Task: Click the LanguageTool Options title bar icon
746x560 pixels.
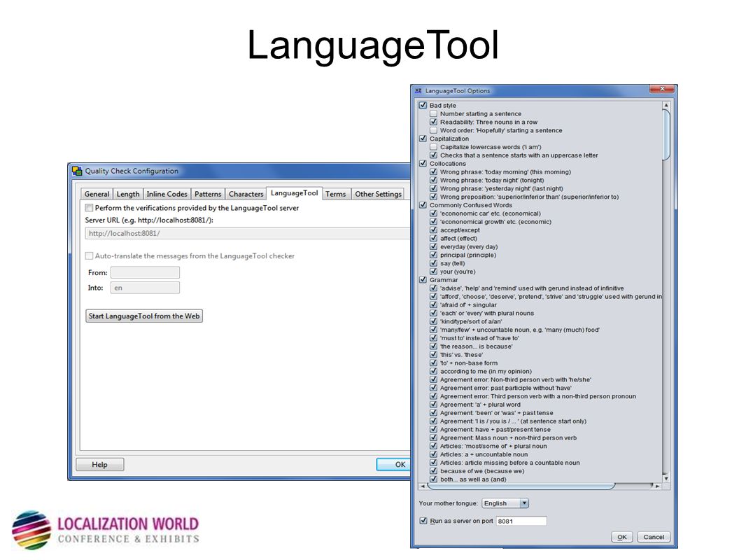Action: pos(418,91)
